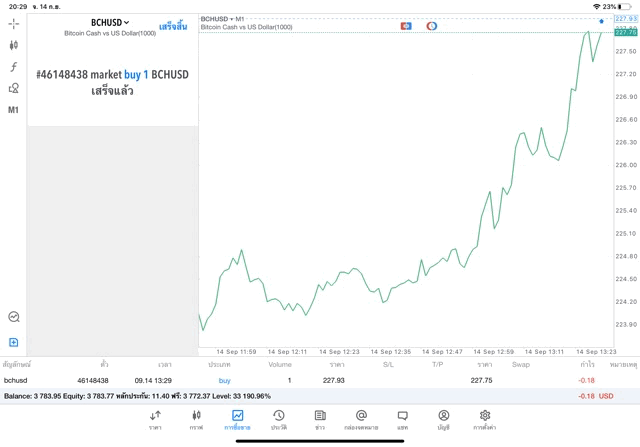Tap the Wi-Fi icon in status bar
Image resolution: width=640 pixels, height=447 pixels.
[597, 7]
